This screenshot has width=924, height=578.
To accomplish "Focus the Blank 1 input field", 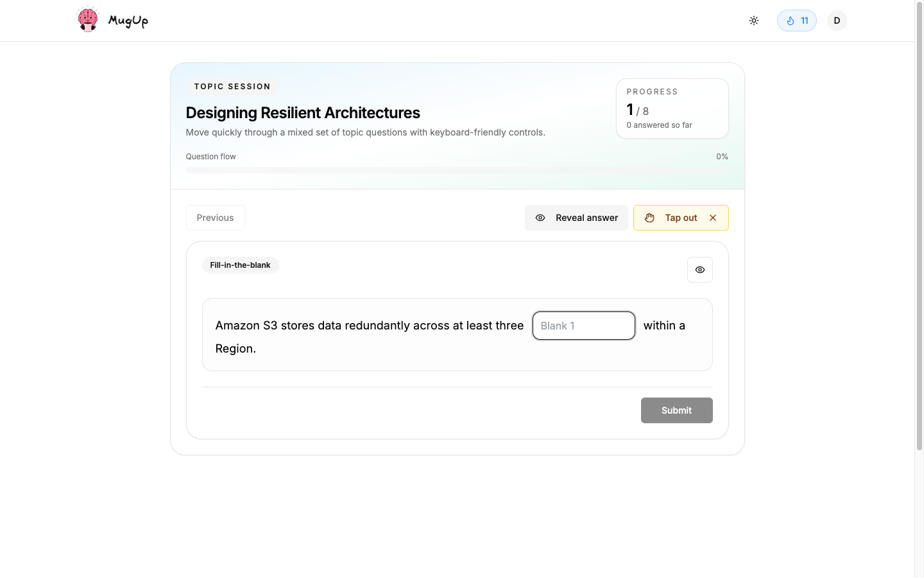I will tap(584, 326).
